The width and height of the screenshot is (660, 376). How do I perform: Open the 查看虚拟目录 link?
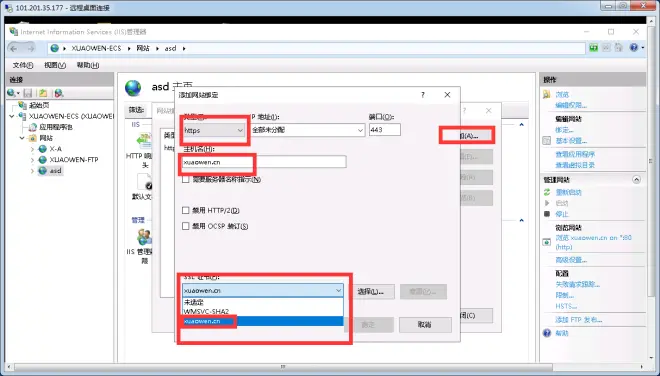tap(575, 165)
